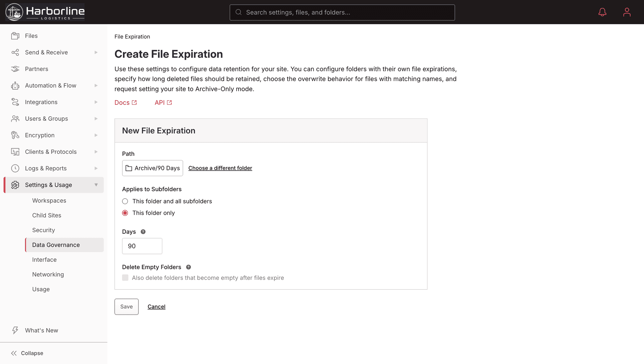Image resolution: width=644 pixels, height=364 pixels.
Task: Click the Settings & Usage gear icon
Action: (15, 185)
